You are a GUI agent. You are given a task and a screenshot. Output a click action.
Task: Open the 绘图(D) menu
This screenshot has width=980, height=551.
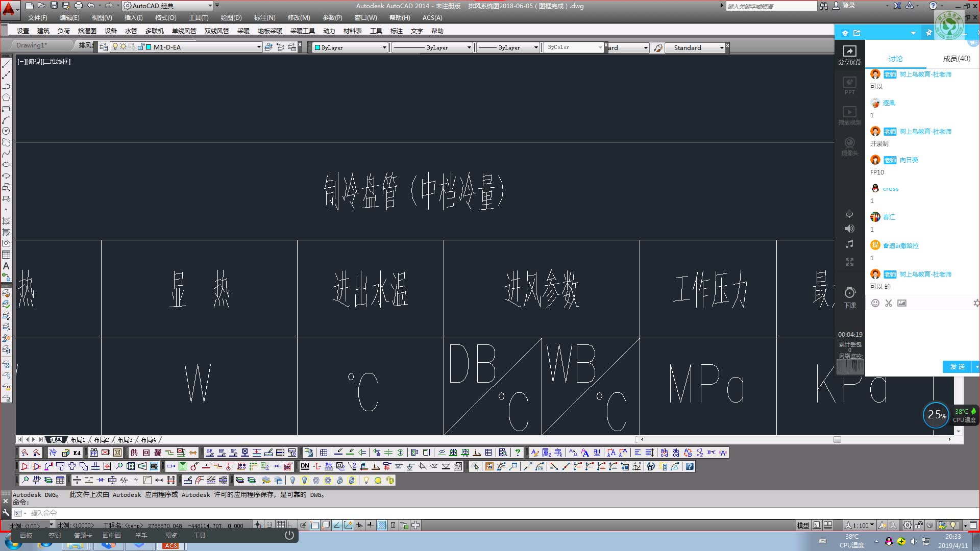click(231, 18)
